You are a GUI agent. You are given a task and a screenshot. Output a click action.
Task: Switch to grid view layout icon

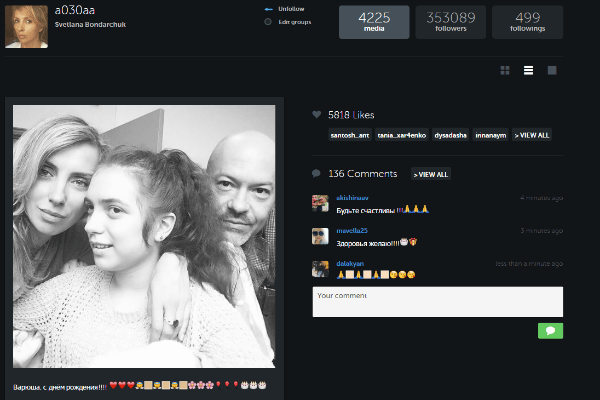click(x=505, y=70)
